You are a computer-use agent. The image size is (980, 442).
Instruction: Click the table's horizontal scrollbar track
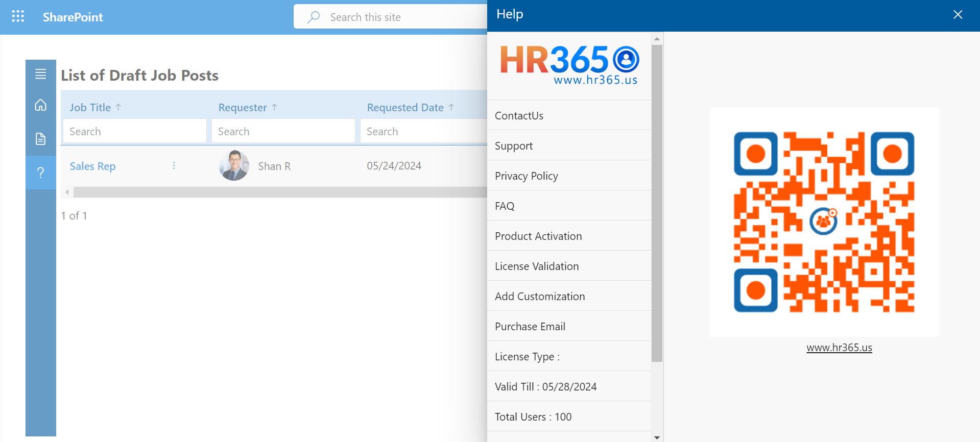click(280, 192)
